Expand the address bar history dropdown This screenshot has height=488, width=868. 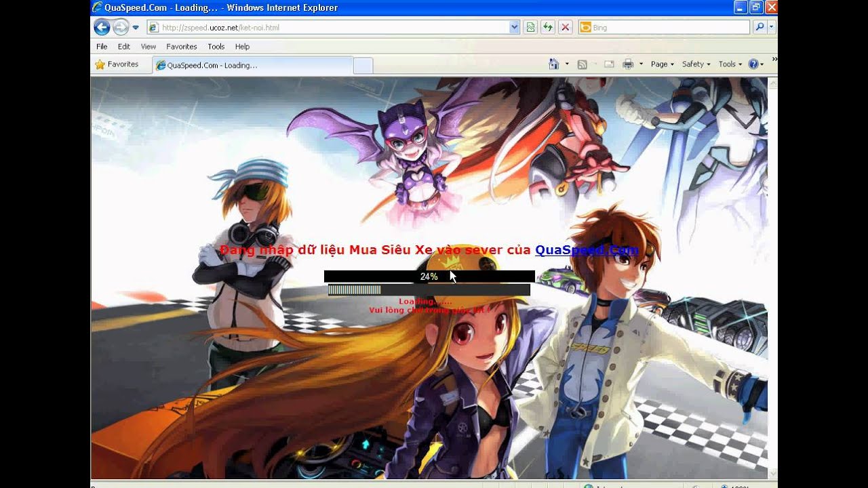tap(514, 28)
